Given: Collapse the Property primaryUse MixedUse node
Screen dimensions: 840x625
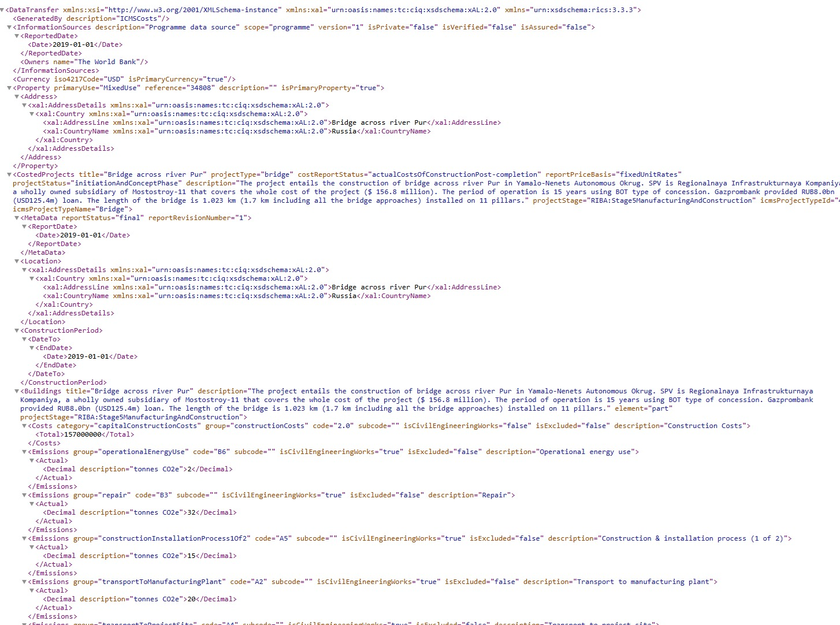Looking at the screenshot, I should point(9,88).
